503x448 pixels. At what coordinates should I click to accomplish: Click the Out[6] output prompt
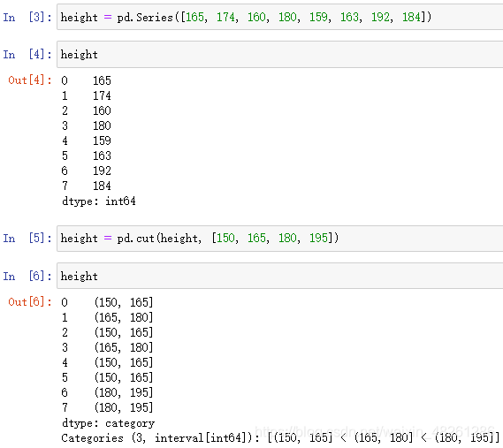coord(30,302)
